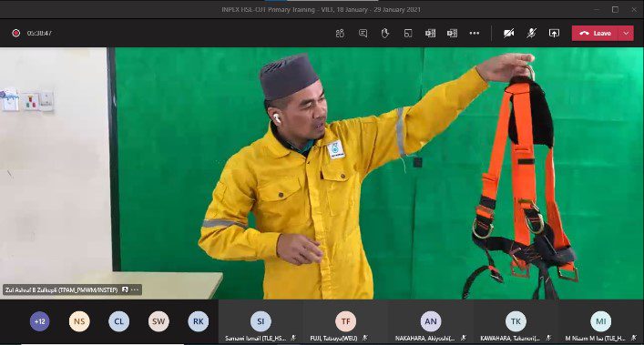Click the icon beside Zul Ashraf's name
Screen dimensions: 644x345
pos(125,289)
